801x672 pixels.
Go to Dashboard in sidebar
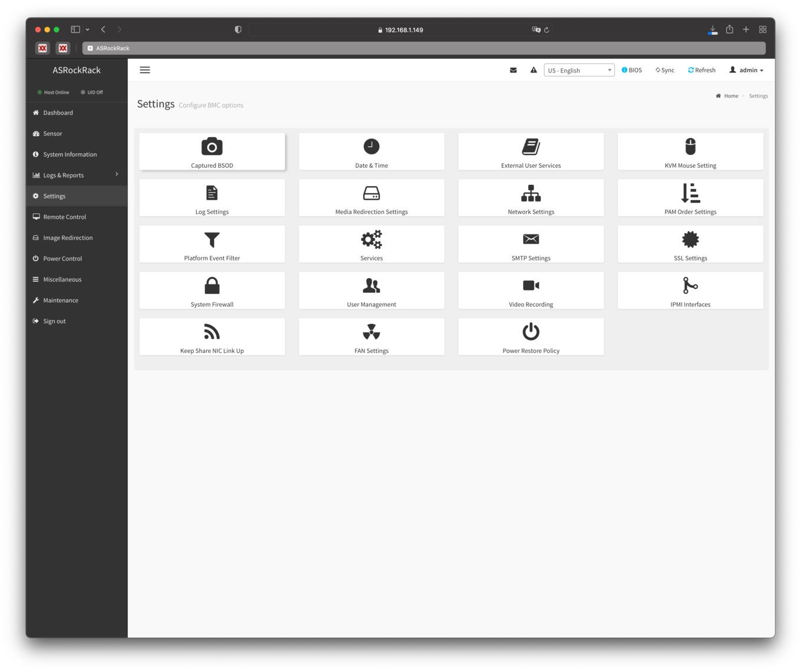coord(77,112)
